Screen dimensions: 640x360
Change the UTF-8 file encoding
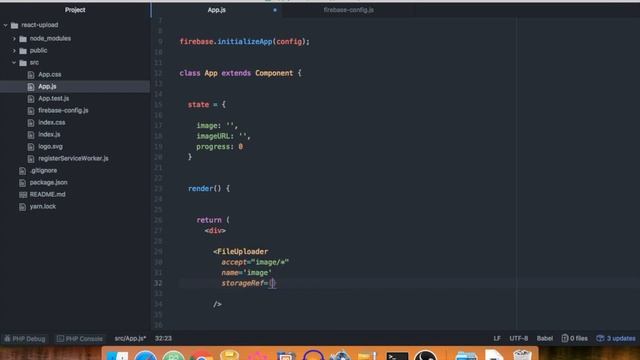point(518,338)
